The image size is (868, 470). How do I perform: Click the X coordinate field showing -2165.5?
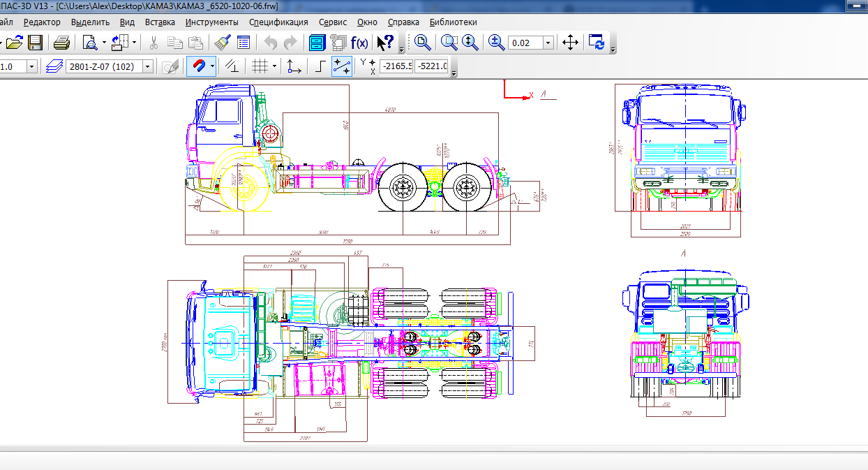[396, 66]
